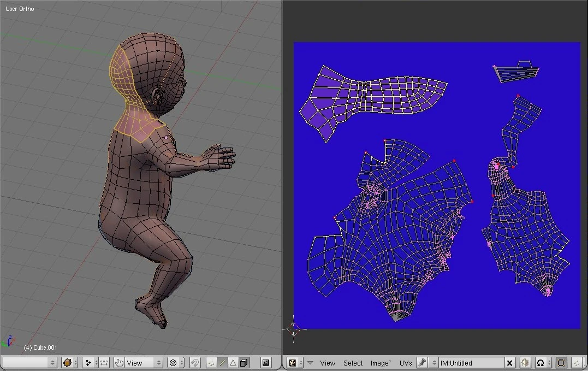Open the mode selector dropdown on left

coord(29,363)
